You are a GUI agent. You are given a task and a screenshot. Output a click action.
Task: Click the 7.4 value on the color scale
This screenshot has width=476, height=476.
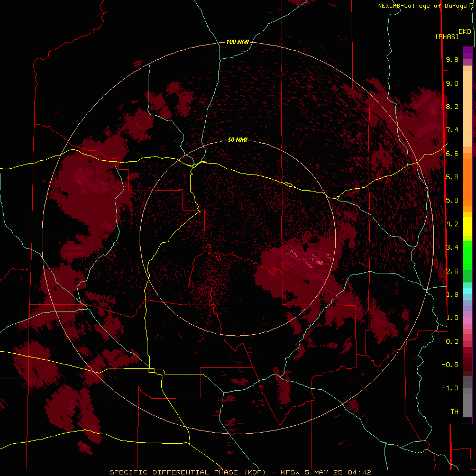pos(452,130)
